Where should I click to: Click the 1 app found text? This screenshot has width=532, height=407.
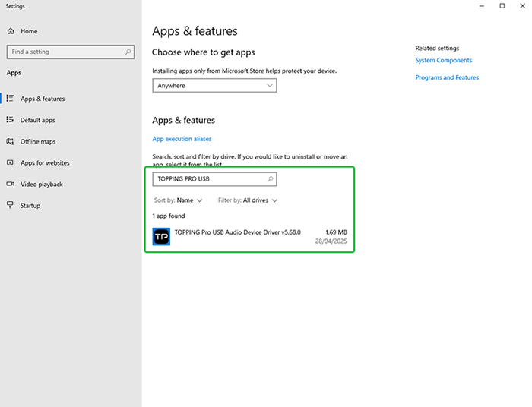[x=169, y=216]
